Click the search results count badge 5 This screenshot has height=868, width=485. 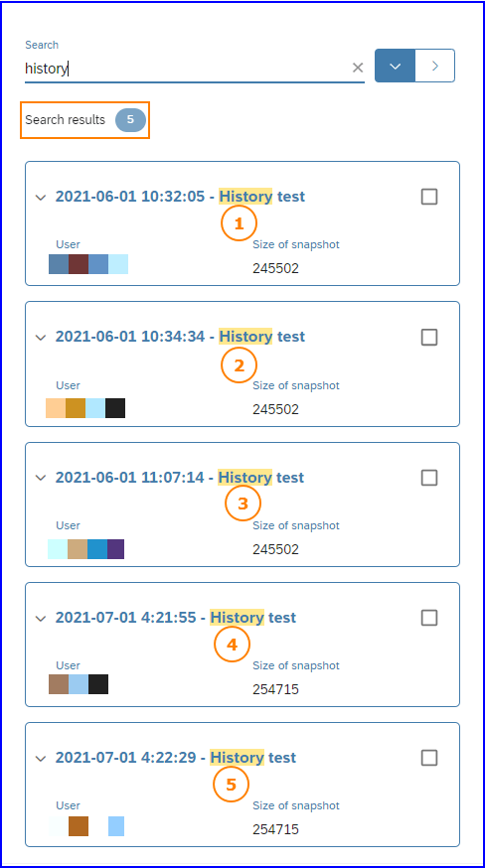(x=130, y=119)
